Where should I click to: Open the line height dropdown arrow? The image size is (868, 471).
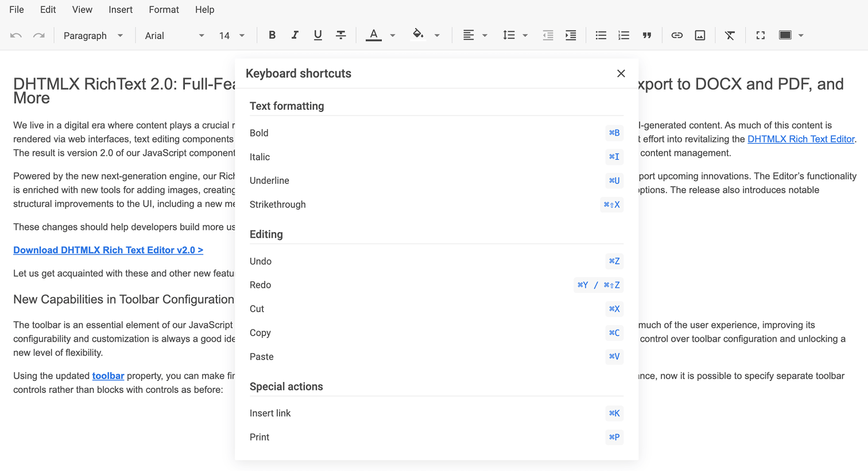[x=525, y=36]
